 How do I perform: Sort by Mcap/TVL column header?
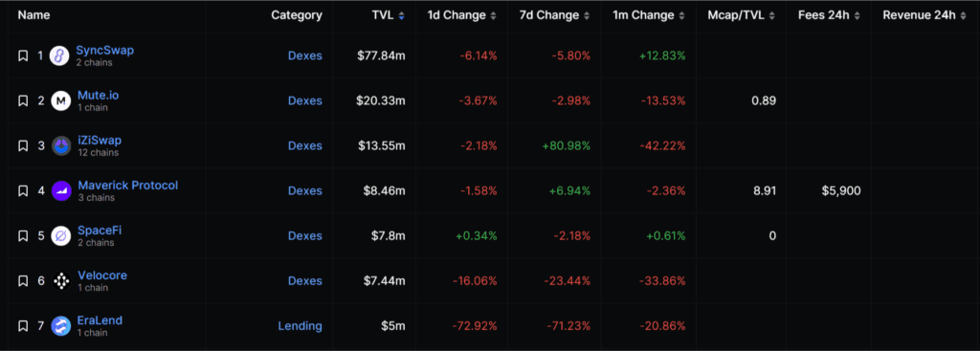coord(742,15)
